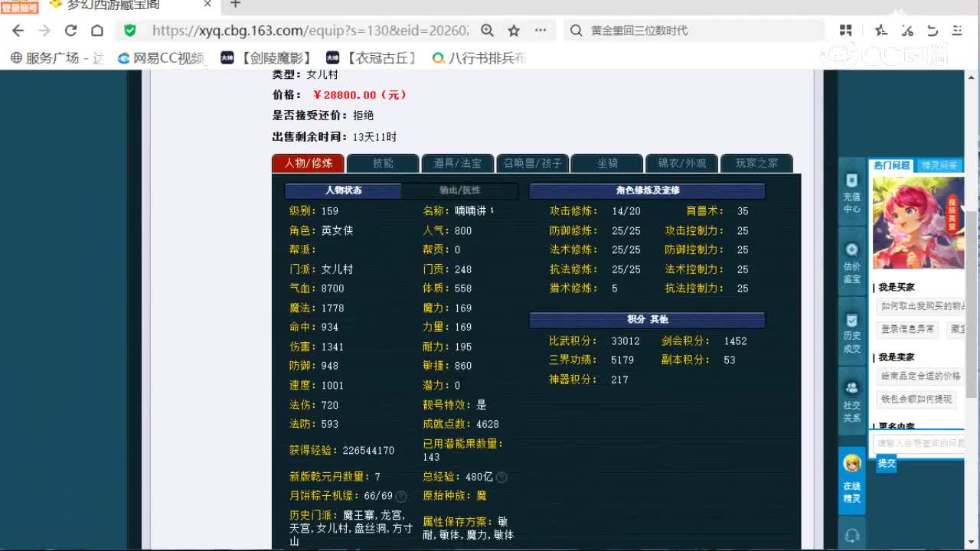Viewport: 980px width, 551px height.
Task: Click the zoom magnifier in address bar
Action: pyautogui.click(x=488, y=31)
